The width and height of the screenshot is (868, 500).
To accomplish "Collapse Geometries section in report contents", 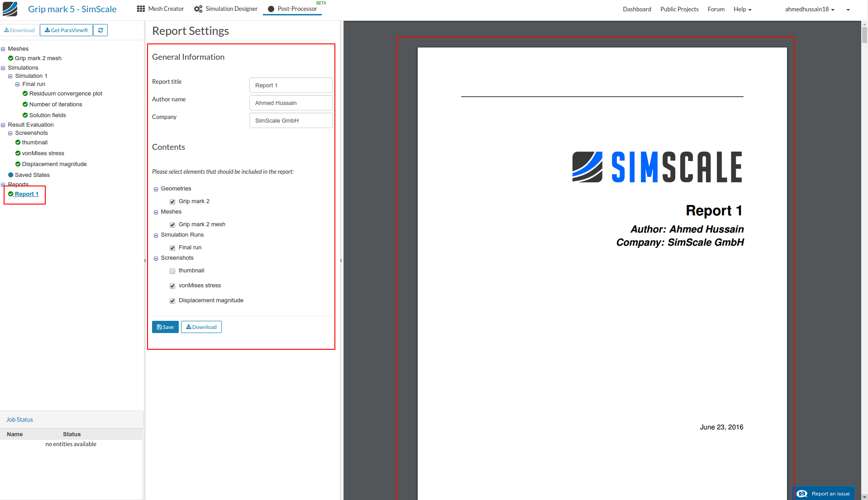I will (156, 189).
